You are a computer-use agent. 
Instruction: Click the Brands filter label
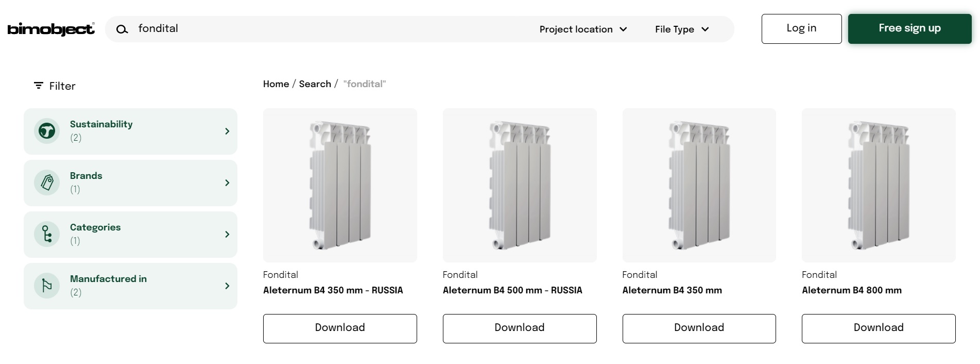click(x=86, y=176)
